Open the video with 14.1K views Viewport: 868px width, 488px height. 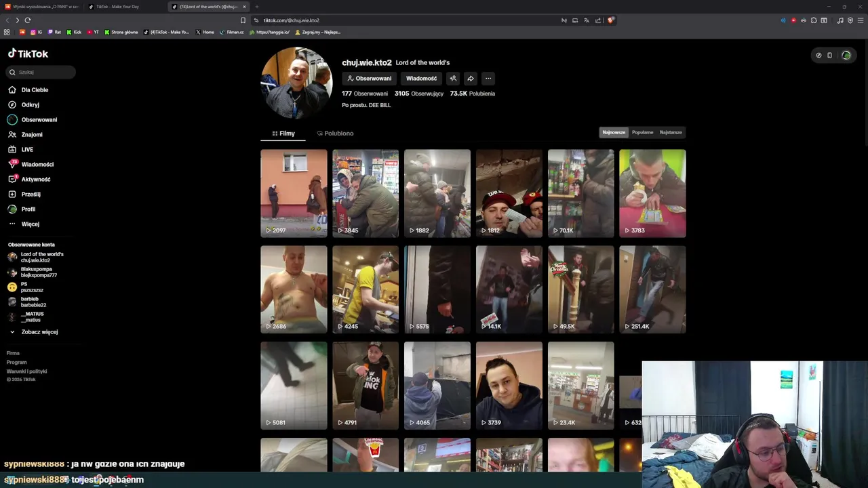pyautogui.click(x=509, y=289)
